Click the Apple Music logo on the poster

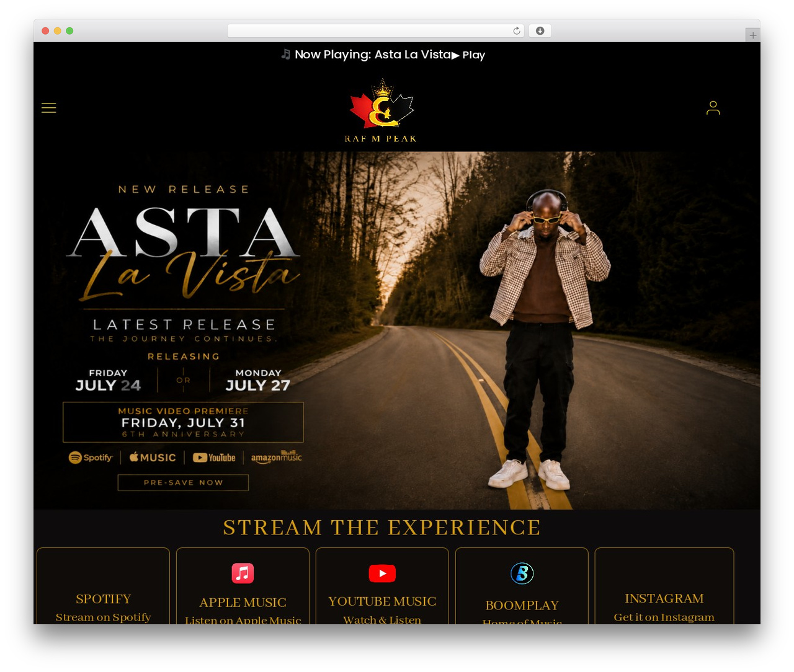[153, 458]
